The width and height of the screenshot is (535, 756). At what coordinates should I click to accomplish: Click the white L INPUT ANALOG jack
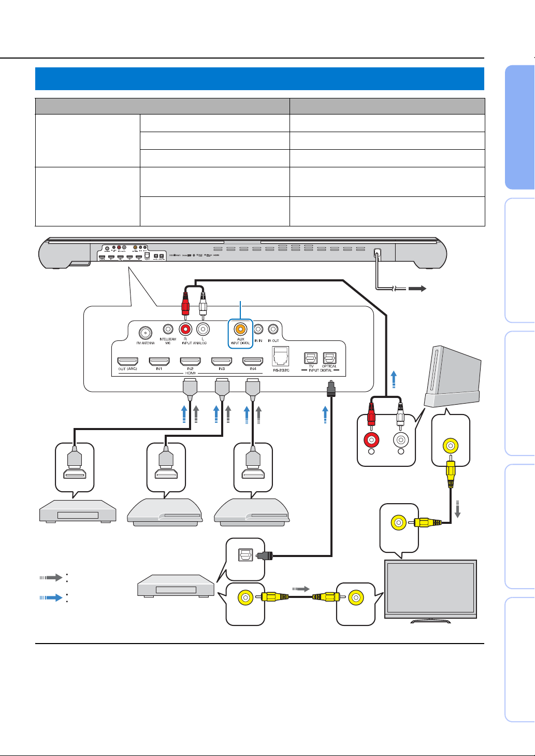[203, 329]
